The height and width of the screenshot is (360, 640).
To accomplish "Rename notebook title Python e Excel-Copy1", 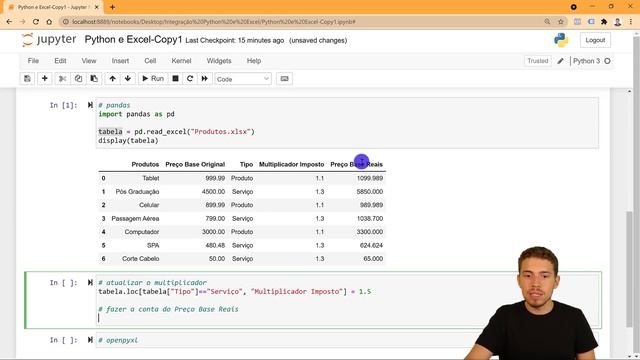I will tap(133, 40).
